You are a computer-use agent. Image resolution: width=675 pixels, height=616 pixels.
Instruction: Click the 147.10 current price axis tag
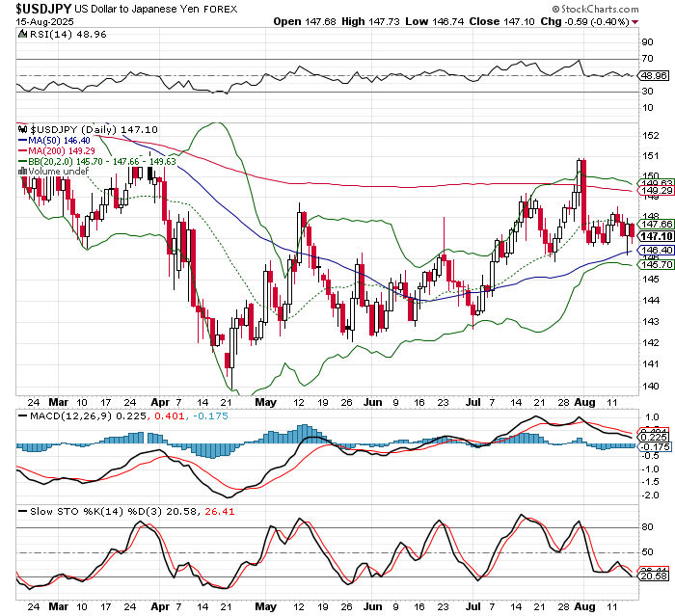651,236
